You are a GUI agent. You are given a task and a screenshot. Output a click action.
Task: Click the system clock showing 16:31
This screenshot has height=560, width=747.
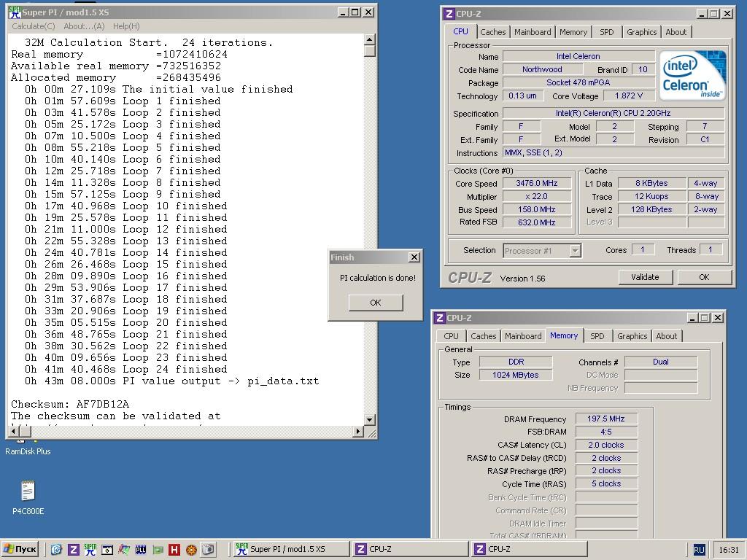point(729,550)
